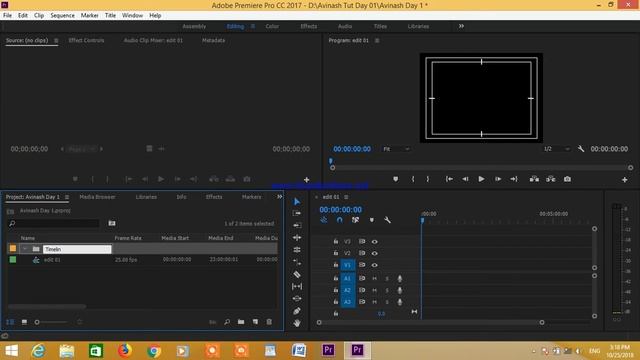Click timeline playhead marker

coord(422,220)
